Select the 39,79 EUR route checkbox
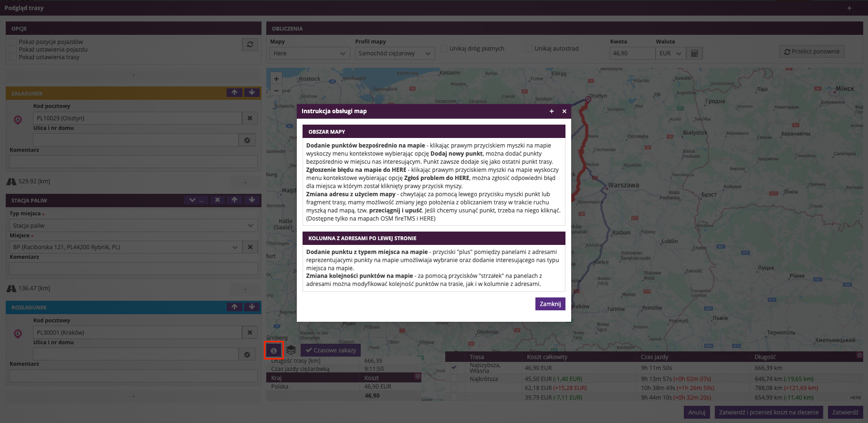Screen dimensions: 868x423 pyautogui.click(x=454, y=397)
